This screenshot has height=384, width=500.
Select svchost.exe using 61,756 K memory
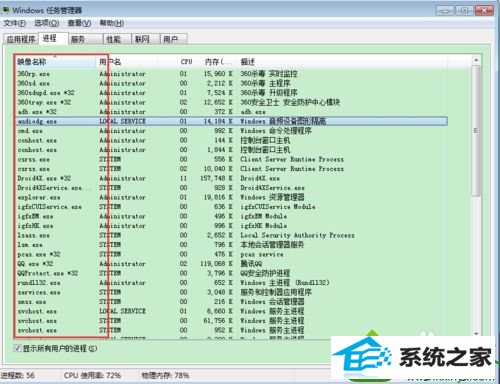(231, 321)
